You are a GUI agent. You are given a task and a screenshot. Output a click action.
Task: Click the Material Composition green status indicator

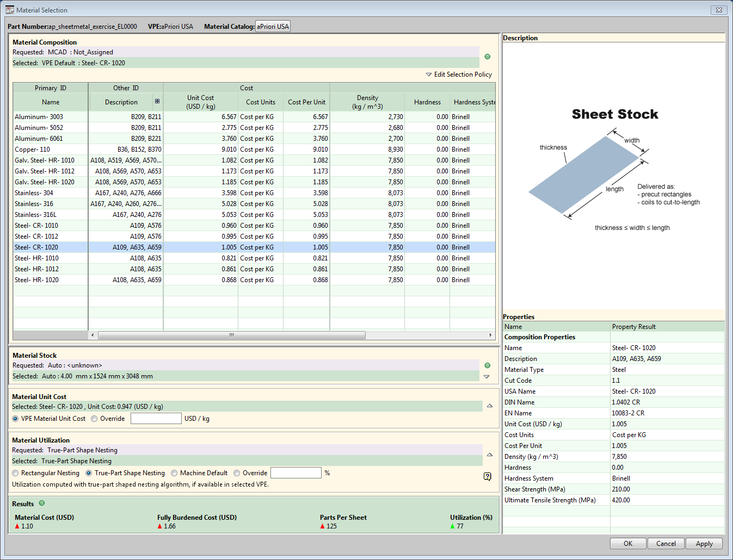tap(487, 57)
